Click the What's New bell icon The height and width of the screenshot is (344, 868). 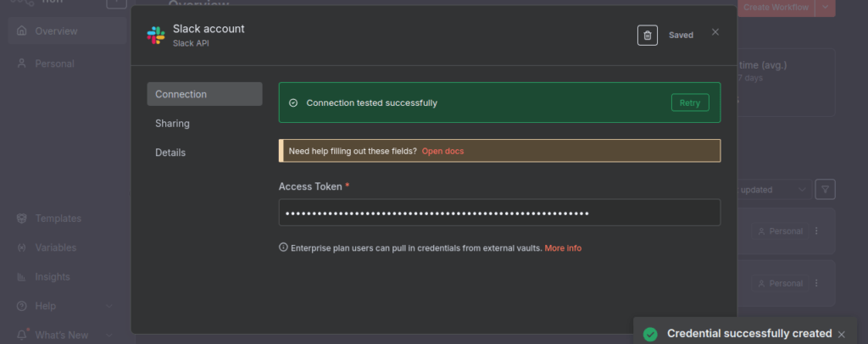(22, 335)
